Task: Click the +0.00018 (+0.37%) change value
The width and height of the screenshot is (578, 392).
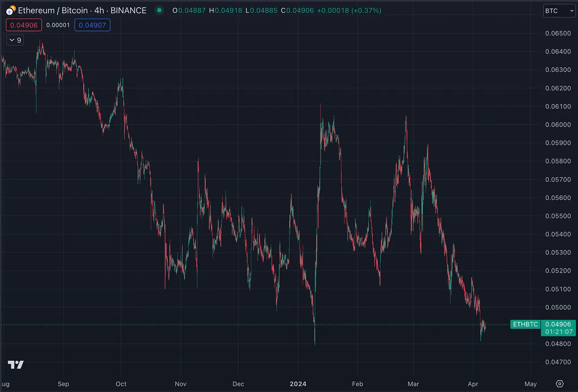Action: (x=349, y=10)
